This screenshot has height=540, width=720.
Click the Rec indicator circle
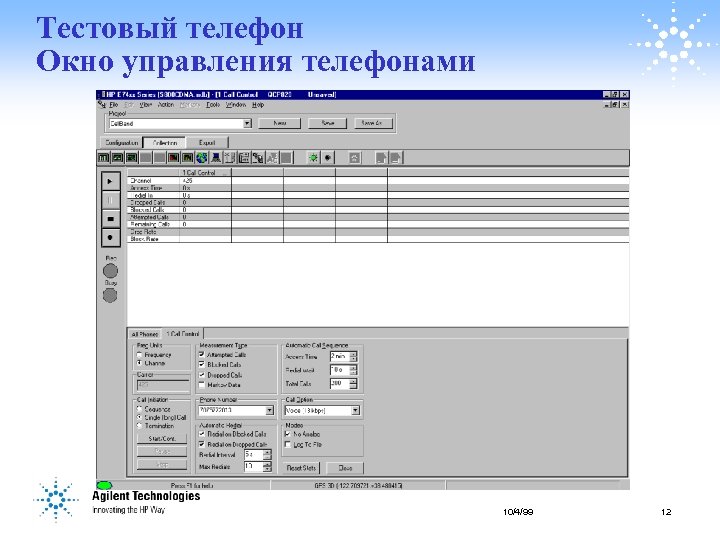click(110, 271)
